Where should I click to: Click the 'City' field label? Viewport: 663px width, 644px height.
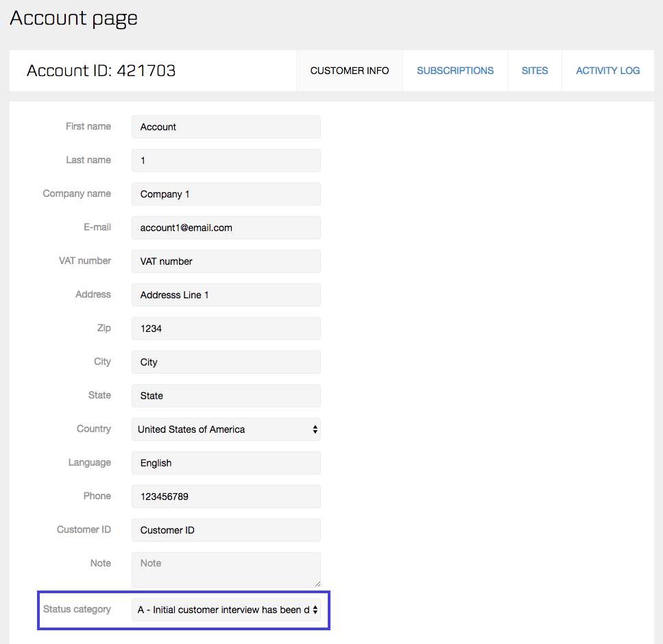[102, 361]
